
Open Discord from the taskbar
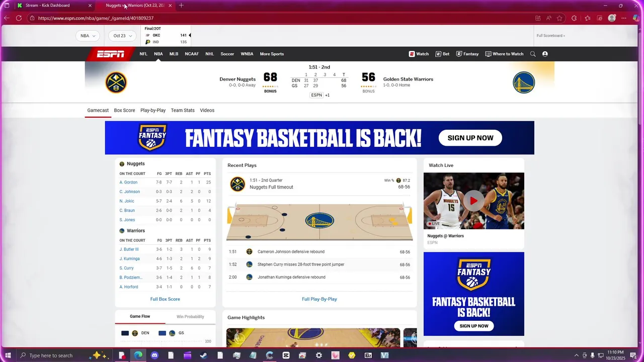[154, 355]
